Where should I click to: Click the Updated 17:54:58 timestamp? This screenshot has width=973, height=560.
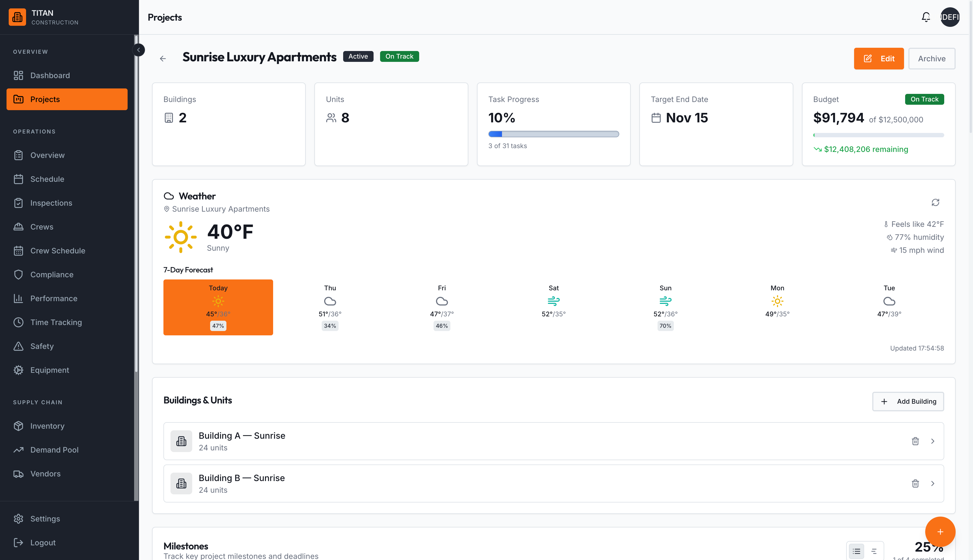pos(917,348)
